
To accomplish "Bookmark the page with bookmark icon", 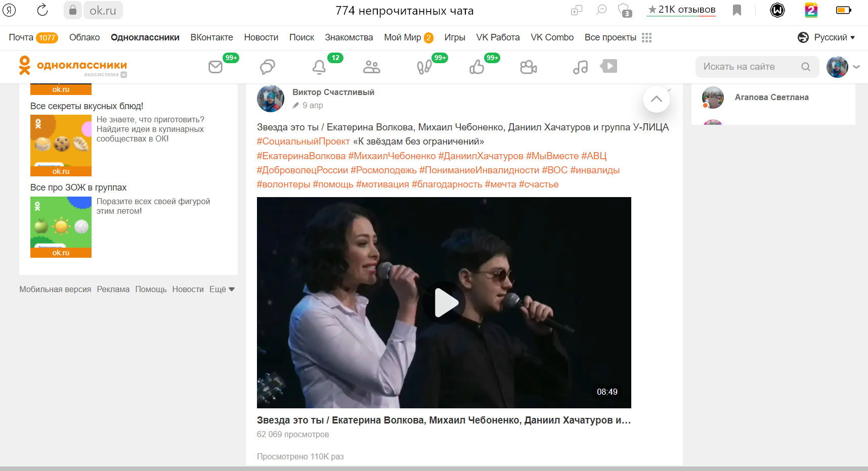I will [x=737, y=10].
